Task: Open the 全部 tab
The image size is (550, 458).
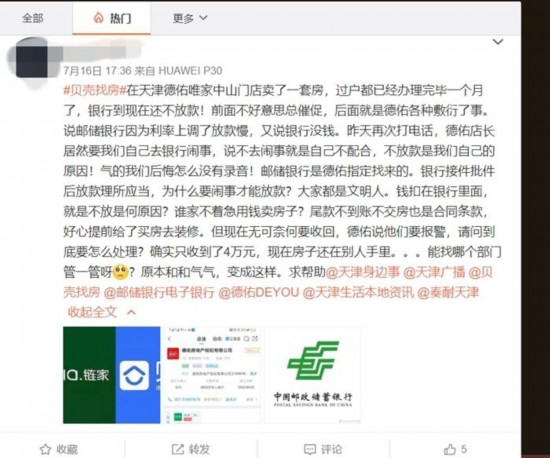Action: click(33, 18)
